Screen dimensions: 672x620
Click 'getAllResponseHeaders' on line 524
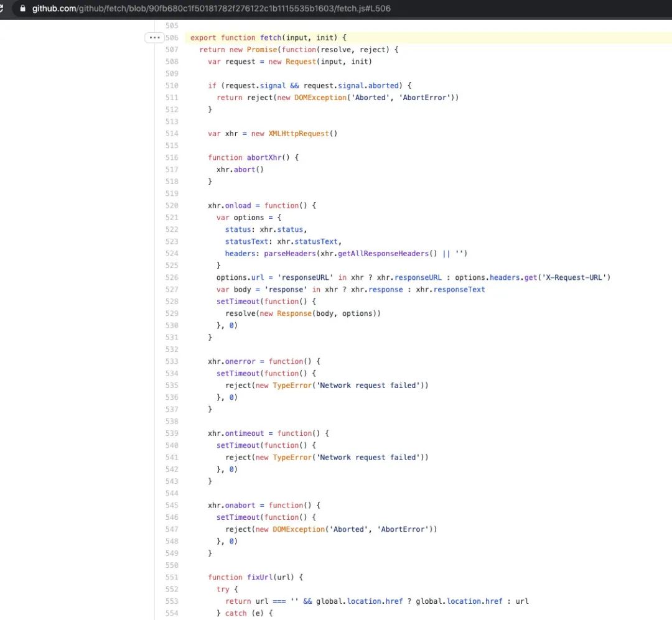coord(383,254)
